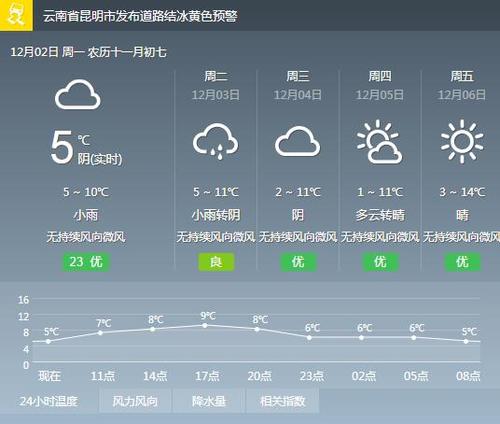The image size is (500, 424).
Task: Click the 小雨转阴 condition label
Action: (216, 215)
